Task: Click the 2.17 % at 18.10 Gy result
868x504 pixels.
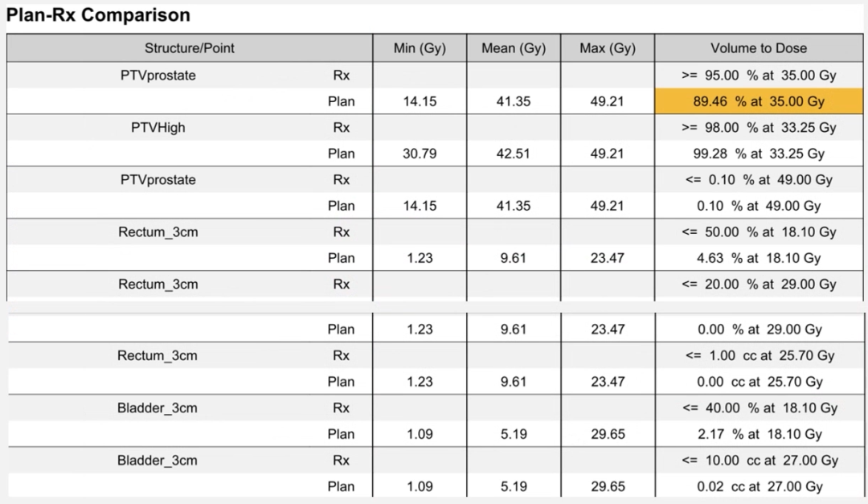Action: pos(759,434)
